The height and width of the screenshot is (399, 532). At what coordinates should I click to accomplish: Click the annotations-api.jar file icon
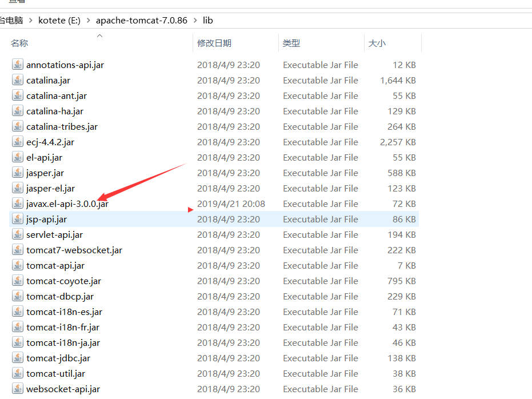(18, 64)
